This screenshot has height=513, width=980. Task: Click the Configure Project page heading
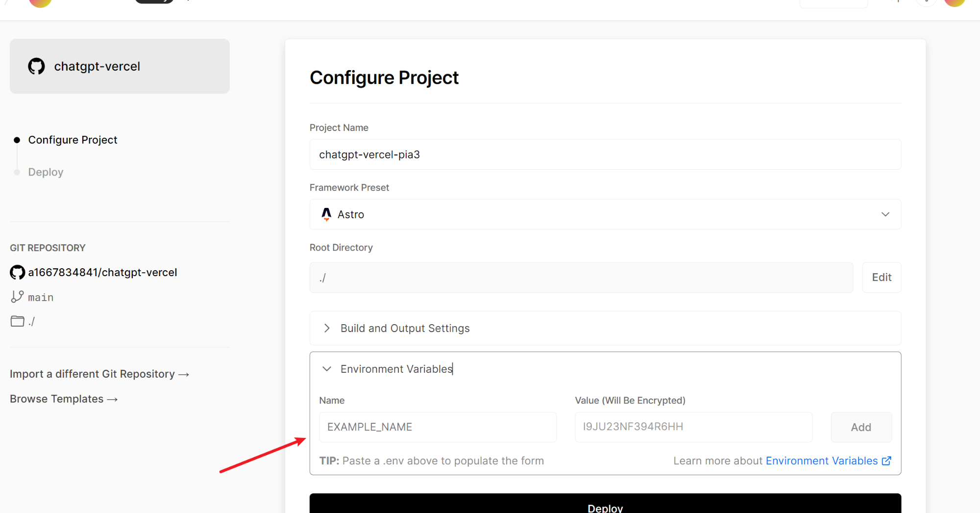click(x=384, y=77)
